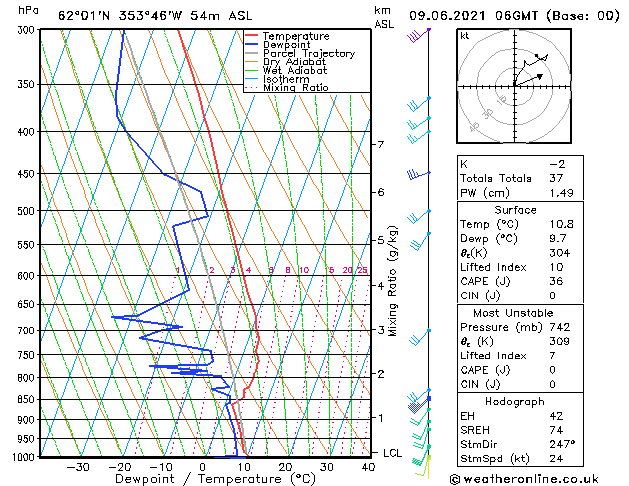
Task: Click the surface Temp value '10.8'
Action: point(562,224)
